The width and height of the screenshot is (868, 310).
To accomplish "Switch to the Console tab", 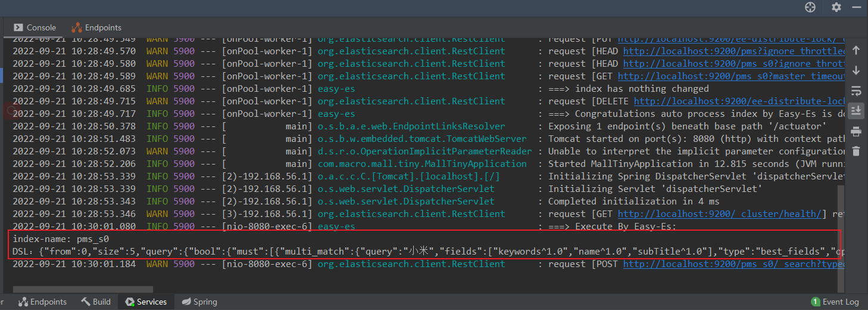I will [35, 27].
